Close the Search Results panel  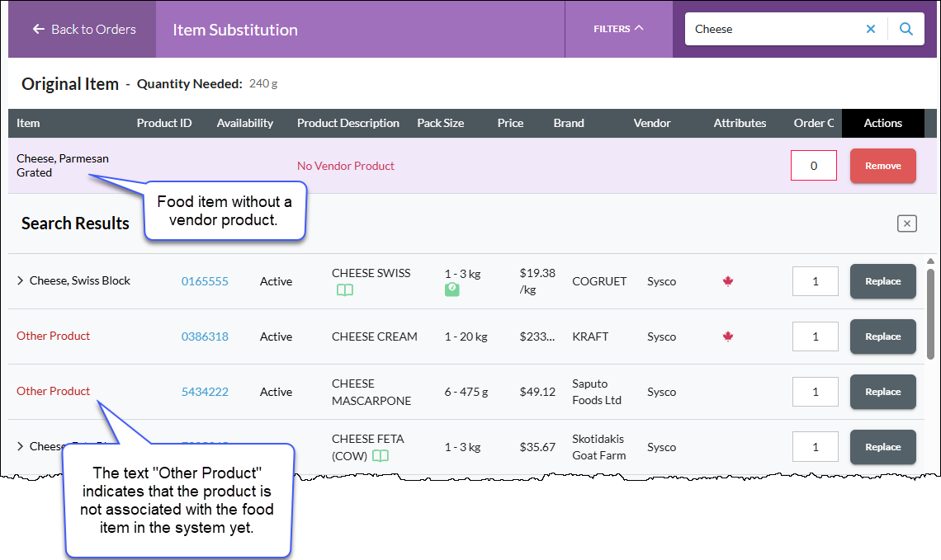tap(907, 224)
